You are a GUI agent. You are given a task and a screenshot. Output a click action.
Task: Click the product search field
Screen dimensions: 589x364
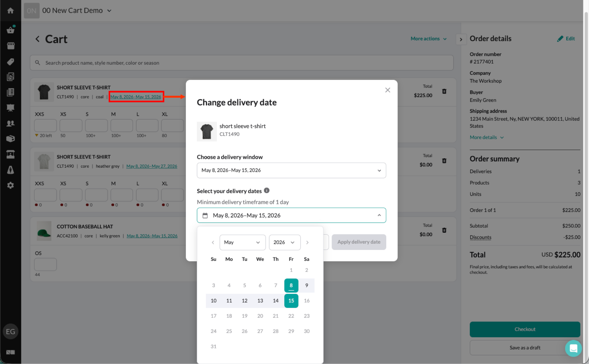coord(242,63)
